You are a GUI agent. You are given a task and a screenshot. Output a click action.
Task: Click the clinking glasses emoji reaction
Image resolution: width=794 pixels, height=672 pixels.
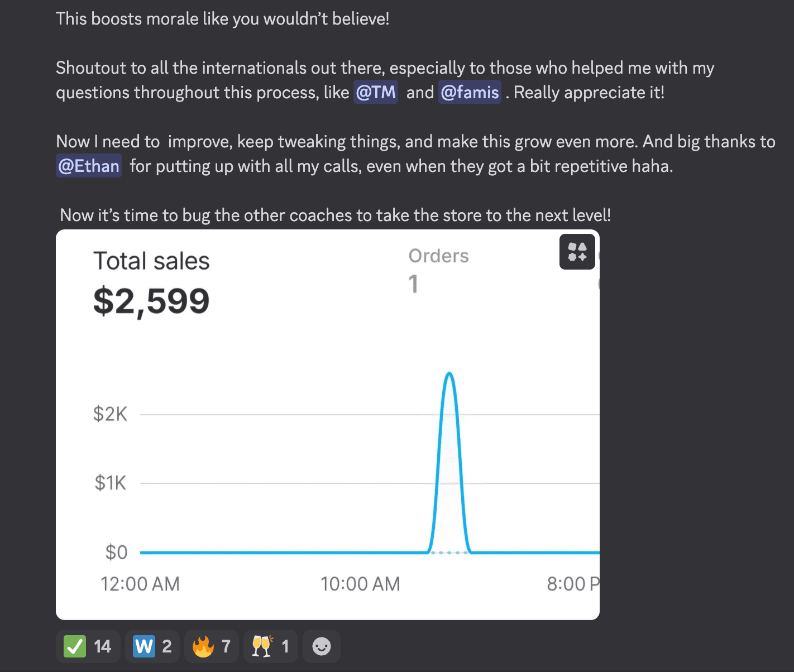click(x=270, y=646)
